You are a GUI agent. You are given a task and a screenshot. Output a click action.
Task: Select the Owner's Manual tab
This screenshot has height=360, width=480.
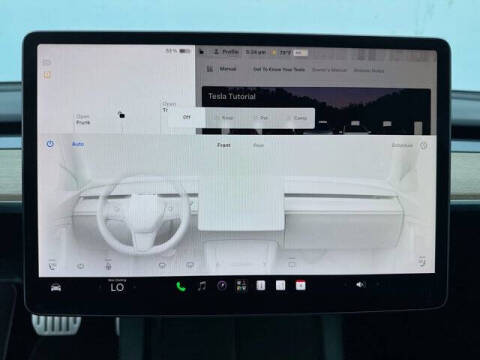pyautogui.click(x=329, y=70)
